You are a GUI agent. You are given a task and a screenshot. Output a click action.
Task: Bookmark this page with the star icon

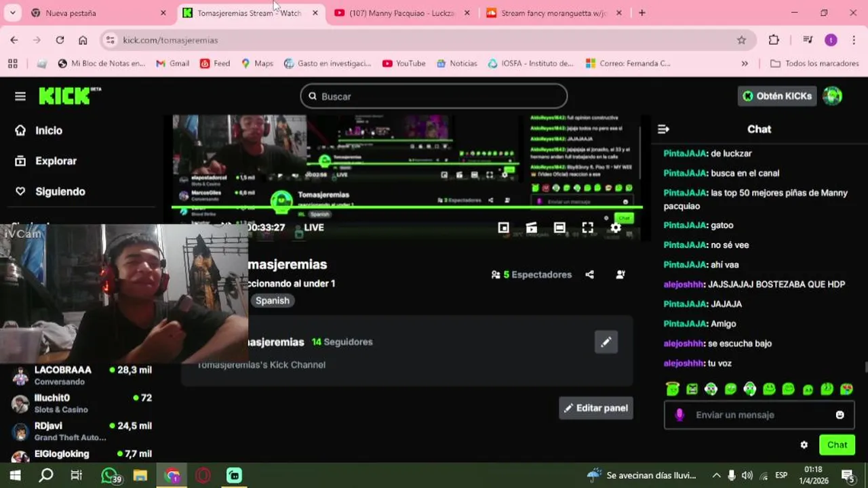741,40
